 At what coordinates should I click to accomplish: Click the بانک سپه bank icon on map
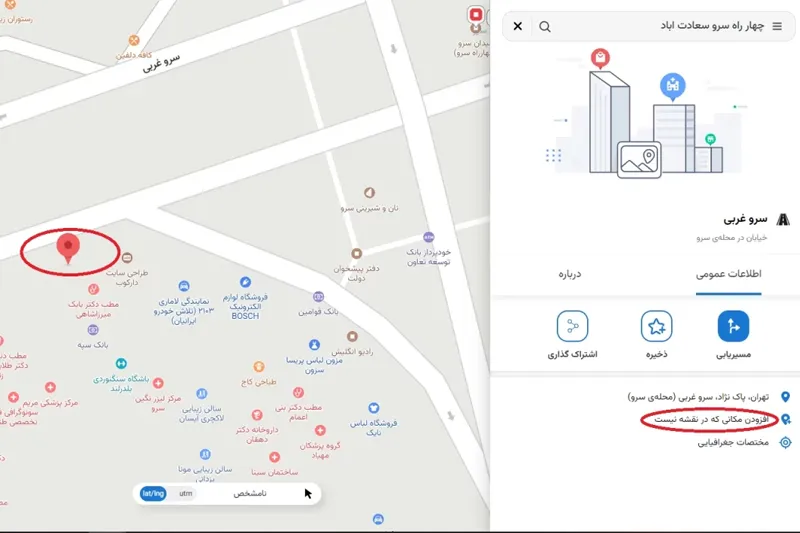93,329
